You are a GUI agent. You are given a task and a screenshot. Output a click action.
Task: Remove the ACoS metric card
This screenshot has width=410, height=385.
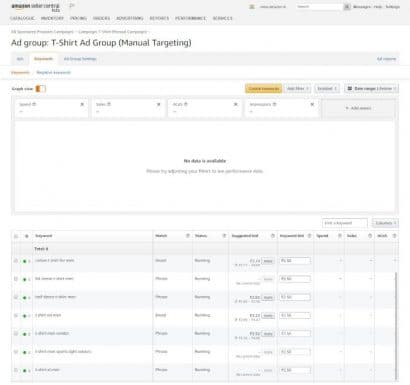pos(236,104)
